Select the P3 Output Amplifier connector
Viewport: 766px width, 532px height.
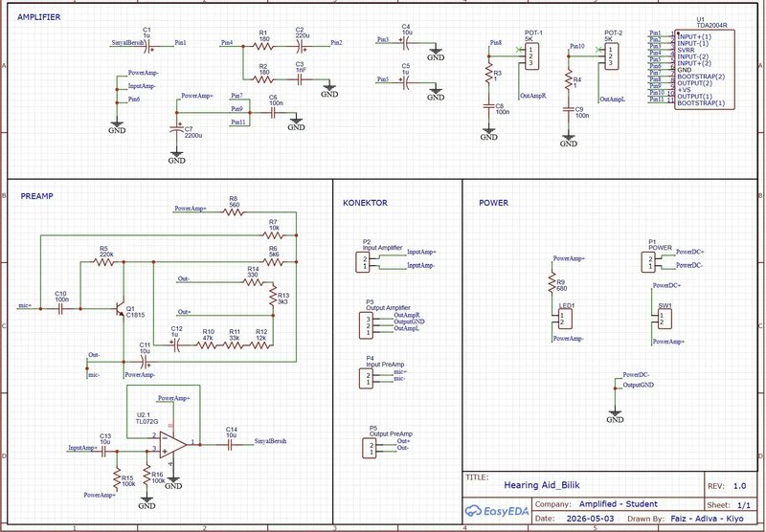pos(366,325)
